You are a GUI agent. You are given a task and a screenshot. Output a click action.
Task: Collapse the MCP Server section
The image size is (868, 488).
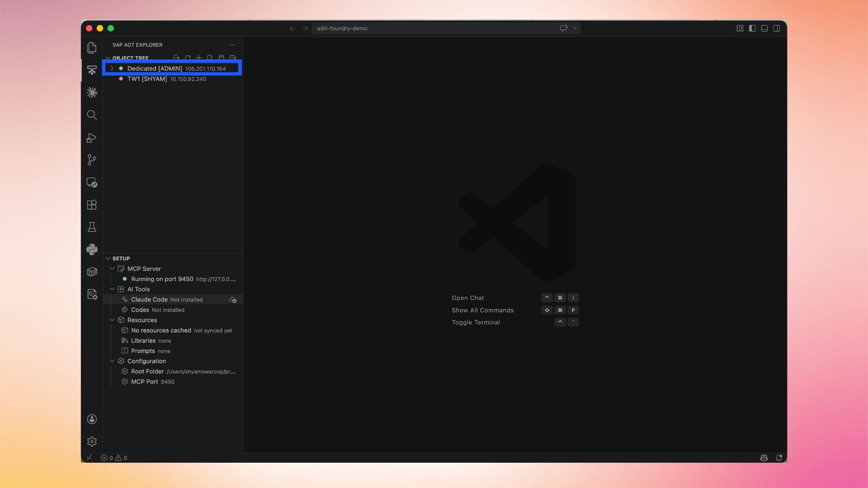click(112, 269)
